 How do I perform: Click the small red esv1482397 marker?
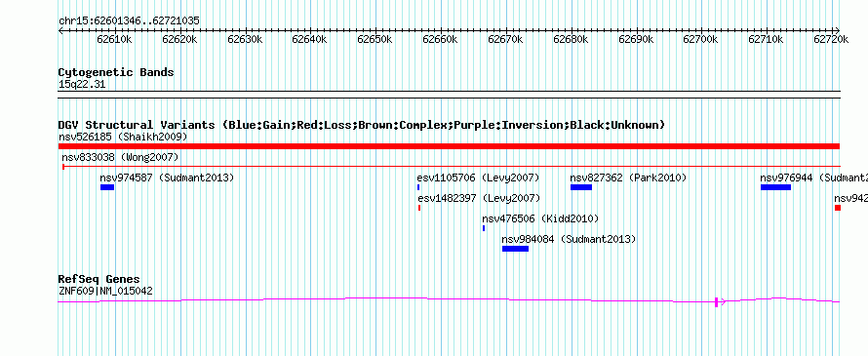click(x=419, y=208)
